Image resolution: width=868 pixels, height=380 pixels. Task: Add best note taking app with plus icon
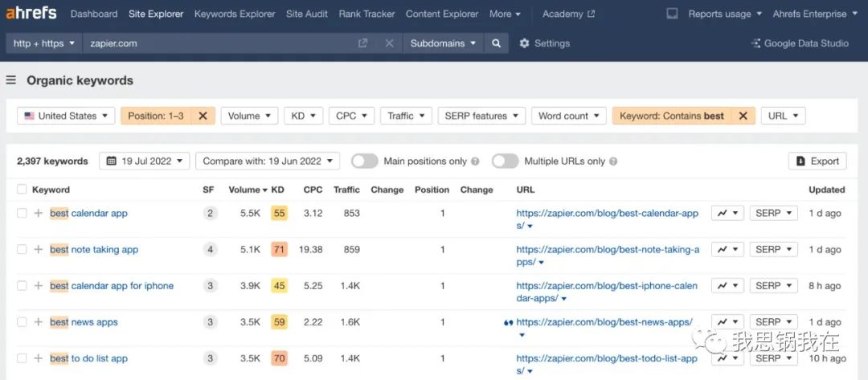pyautogui.click(x=39, y=250)
